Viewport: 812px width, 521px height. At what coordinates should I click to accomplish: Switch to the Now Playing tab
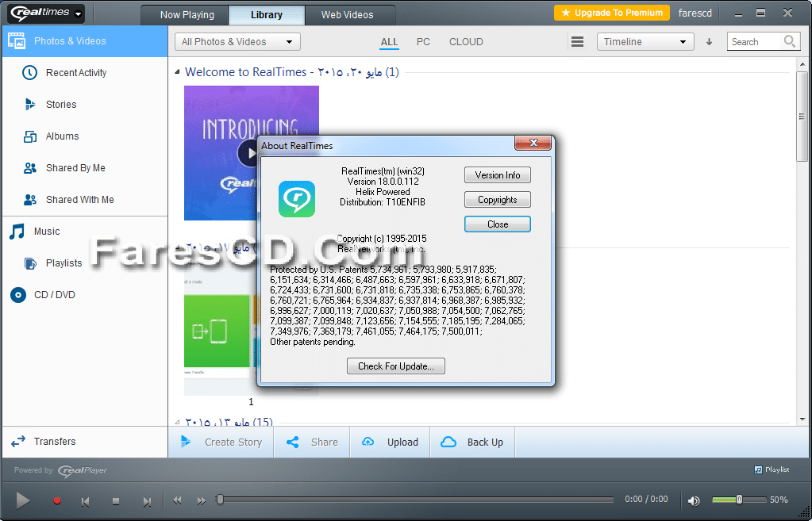pos(187,15)
